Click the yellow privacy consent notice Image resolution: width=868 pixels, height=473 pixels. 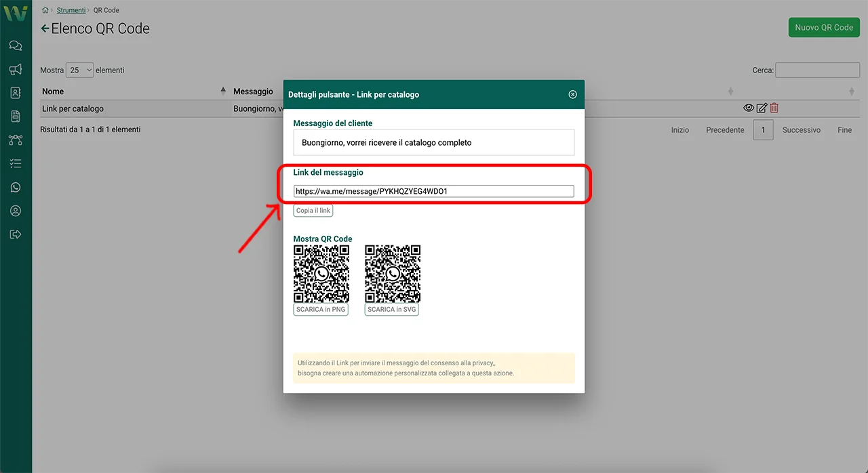(434, 368)
